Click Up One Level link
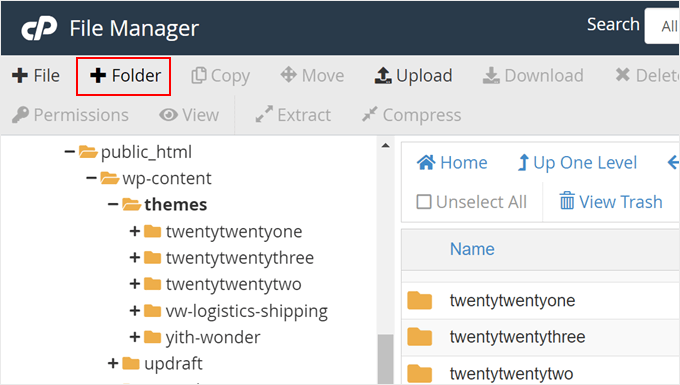 click(x=577, y=163)
